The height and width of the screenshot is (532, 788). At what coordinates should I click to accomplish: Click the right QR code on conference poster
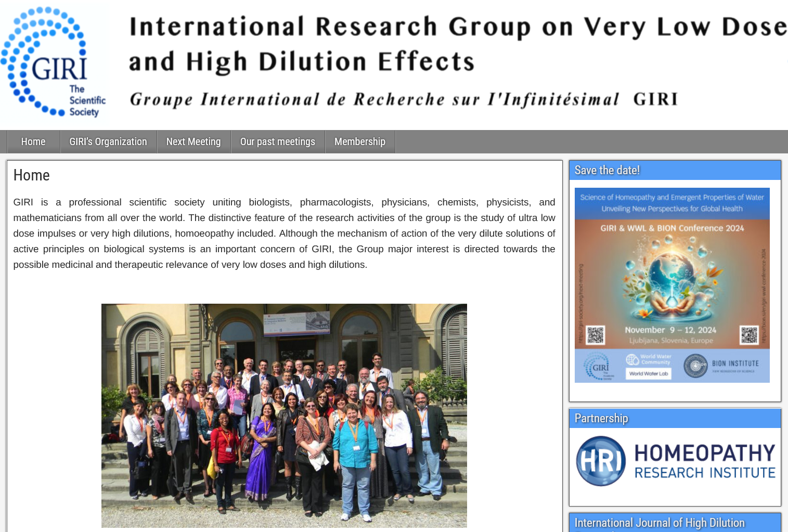[x=749, y=335]
